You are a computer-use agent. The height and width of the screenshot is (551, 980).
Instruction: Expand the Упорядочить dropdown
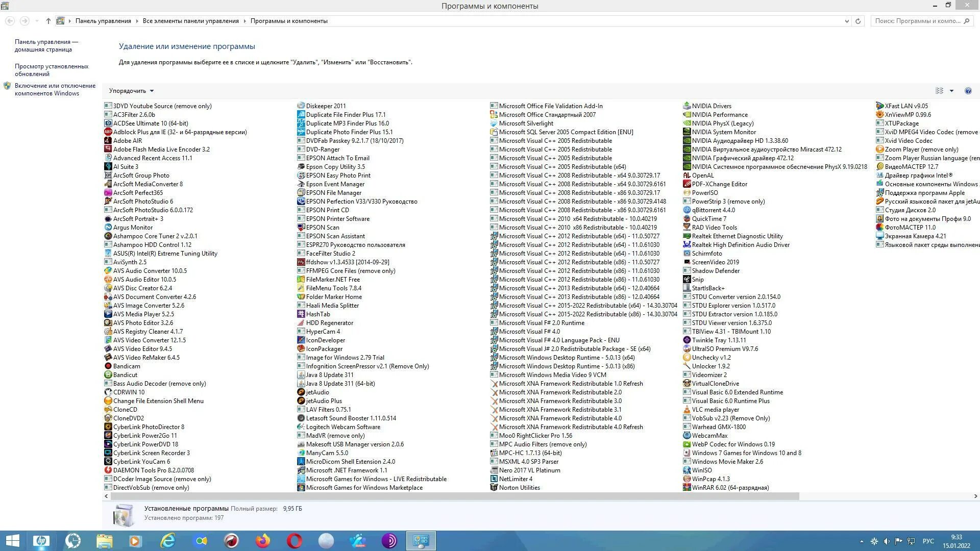click(x=131, y=91)
